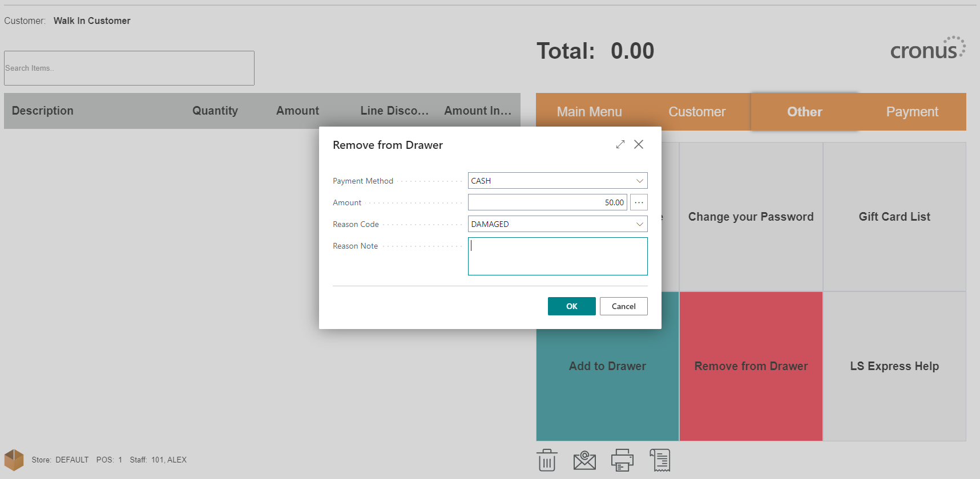Confirm the dialog with OK
This screenshot has width=980, height=479.
coord(571,306)
